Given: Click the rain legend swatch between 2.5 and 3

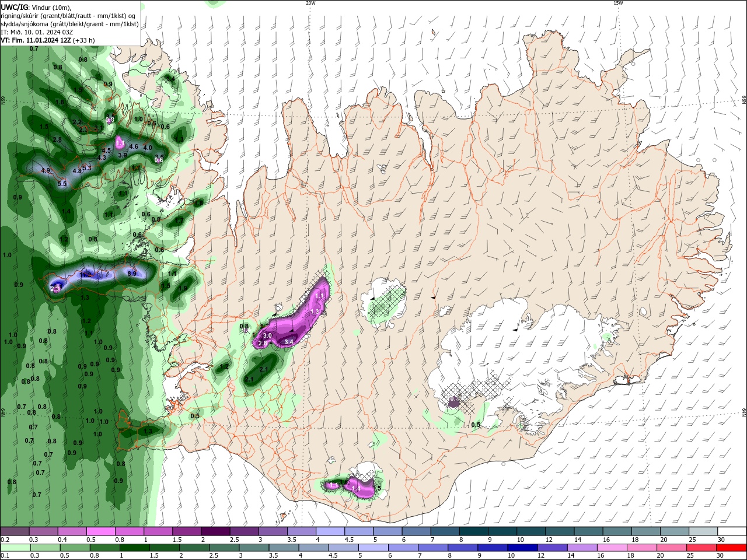Looking at the screenshot, I should coord(224,548).
